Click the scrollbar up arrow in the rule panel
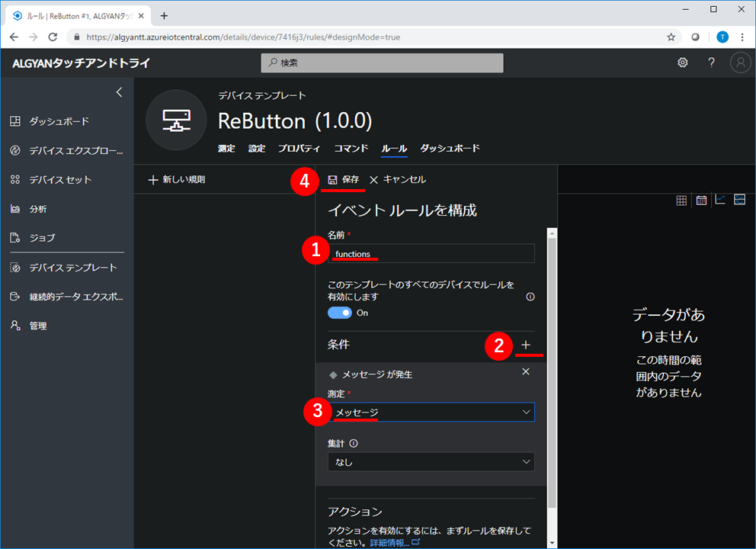 pos(552,233)
